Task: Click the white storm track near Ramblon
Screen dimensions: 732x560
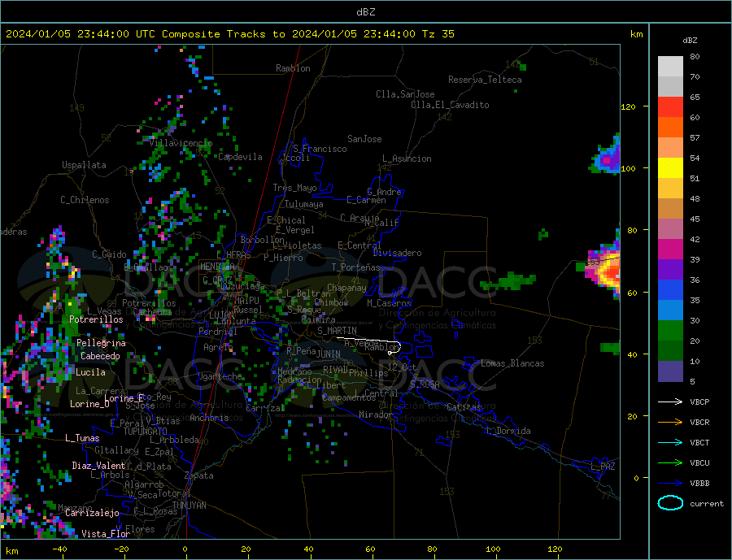Action: tap(368, 341)
